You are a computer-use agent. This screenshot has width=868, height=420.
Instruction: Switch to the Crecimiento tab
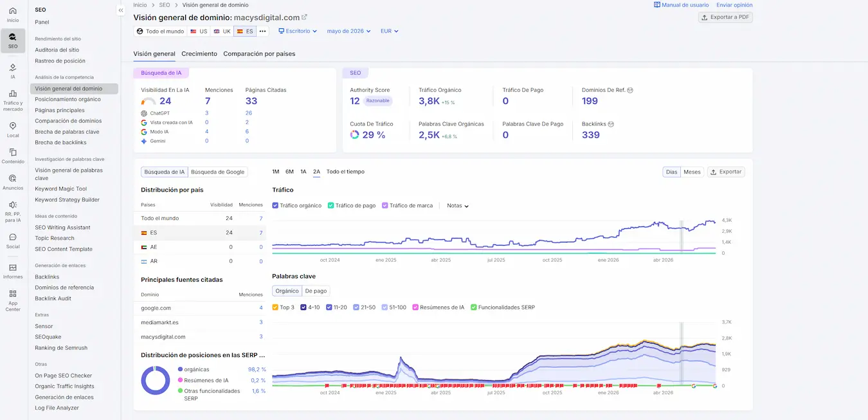click(199, 54)
